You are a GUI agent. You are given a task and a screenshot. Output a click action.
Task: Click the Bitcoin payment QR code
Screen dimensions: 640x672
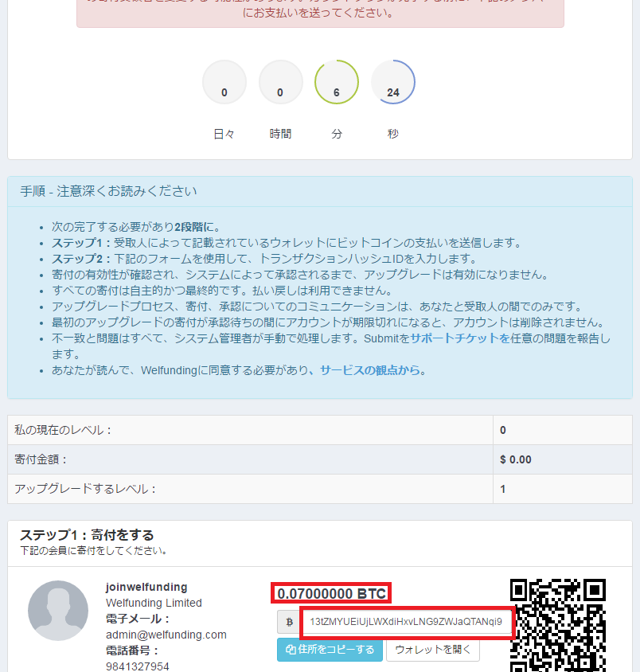pyautogui.click(x=558, y=625)
